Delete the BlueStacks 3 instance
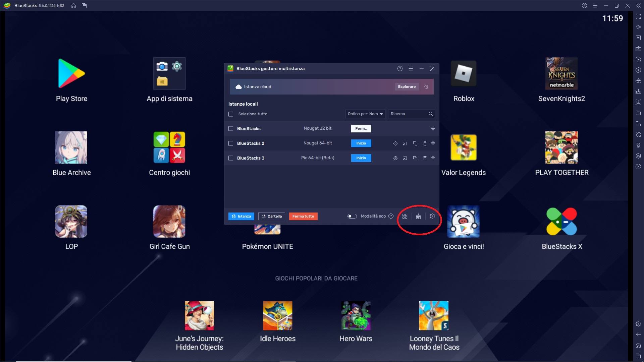 pos(425,158)
